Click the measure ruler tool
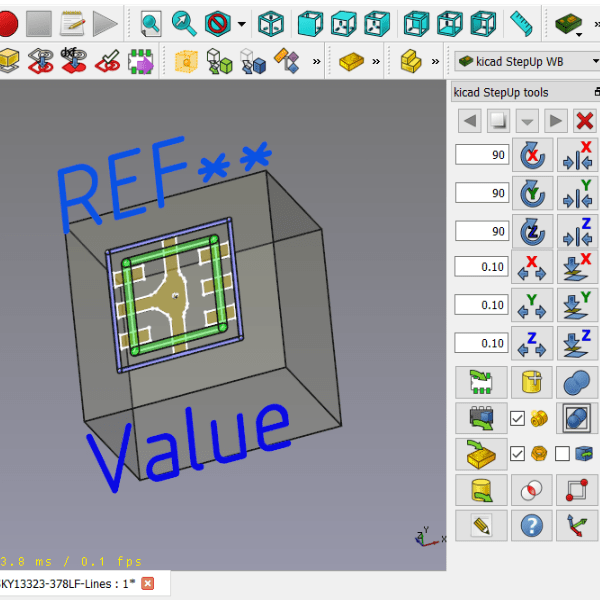Screen dimensions: 600x600 (x=520, y=22)
